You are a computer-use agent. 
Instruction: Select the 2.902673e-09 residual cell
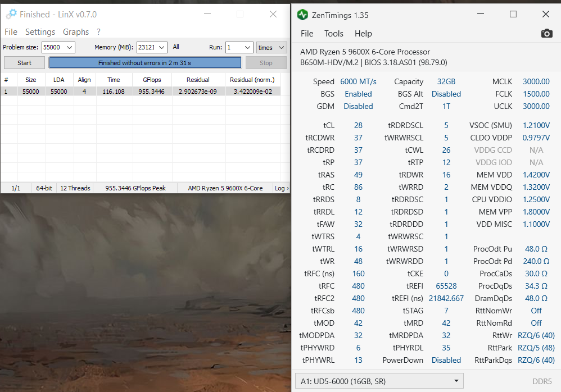tap(198, 92)
